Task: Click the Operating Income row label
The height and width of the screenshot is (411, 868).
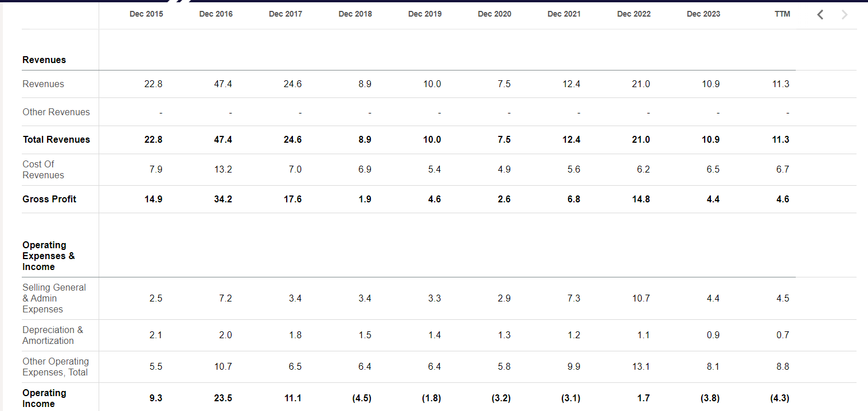Action: point(44,398)
